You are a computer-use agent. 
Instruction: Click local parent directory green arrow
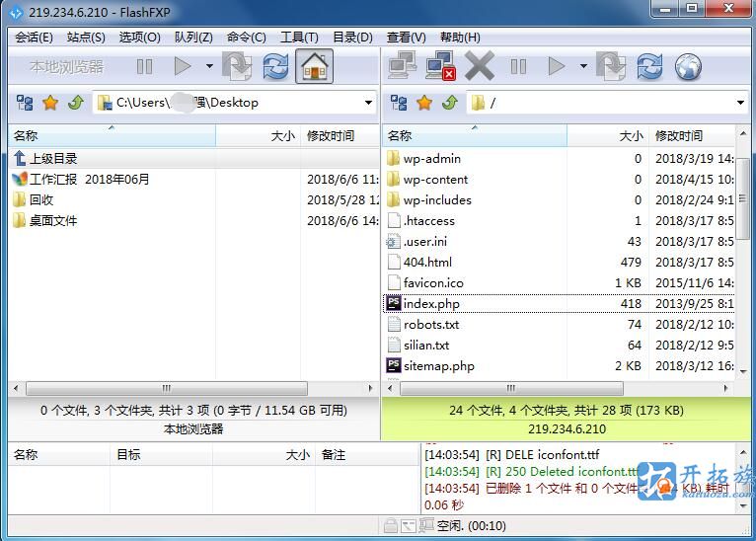click(x=76, y=103)
